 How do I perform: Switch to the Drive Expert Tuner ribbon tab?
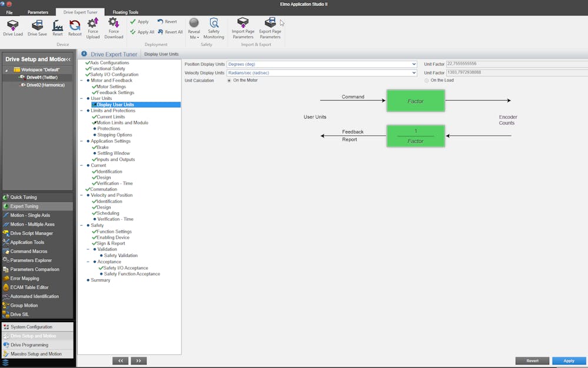80,12
